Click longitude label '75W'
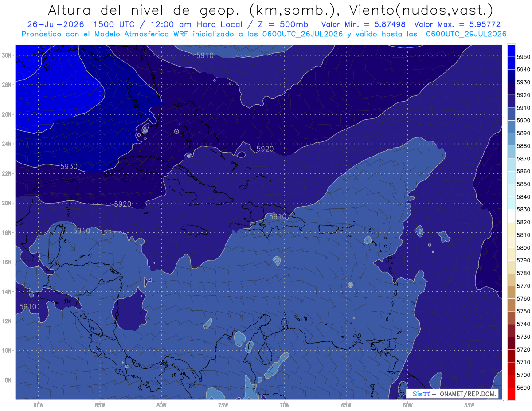This screenshot has width=532, height=411. (x=223, y=406)
